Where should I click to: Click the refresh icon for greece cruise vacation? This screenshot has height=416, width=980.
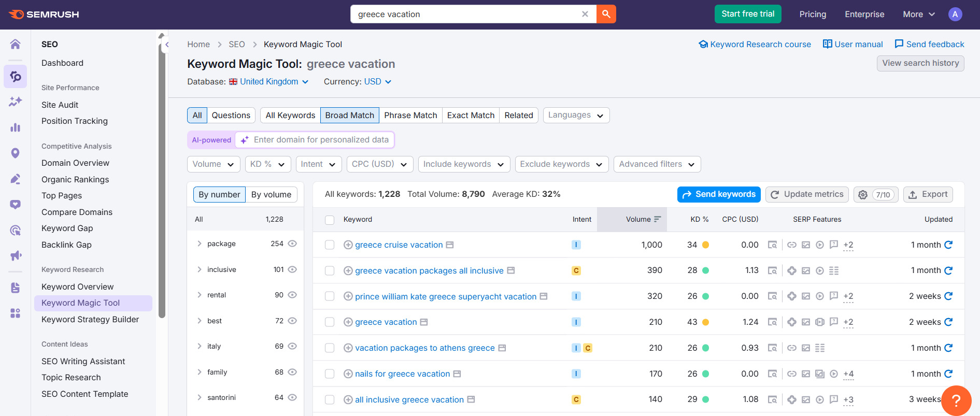coord(948,245)
